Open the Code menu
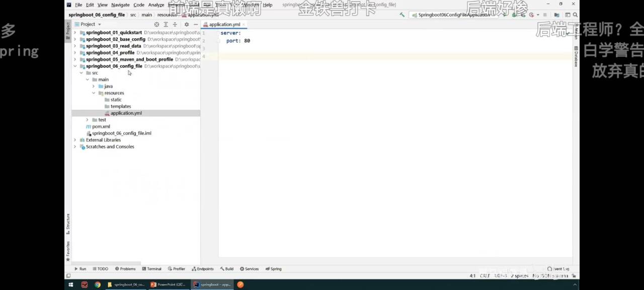Screen dimensions: 644x290 click(139, 5)
